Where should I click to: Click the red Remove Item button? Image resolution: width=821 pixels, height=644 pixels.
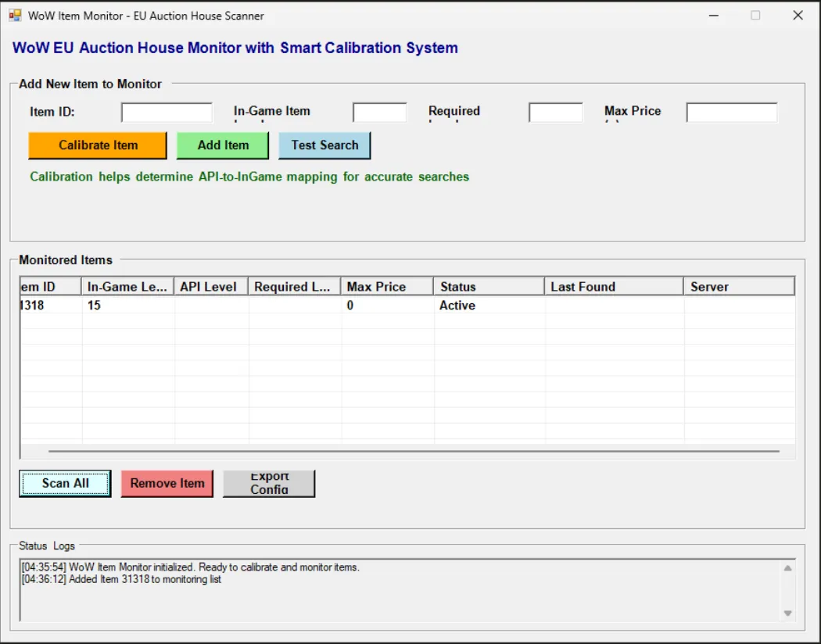167,484
